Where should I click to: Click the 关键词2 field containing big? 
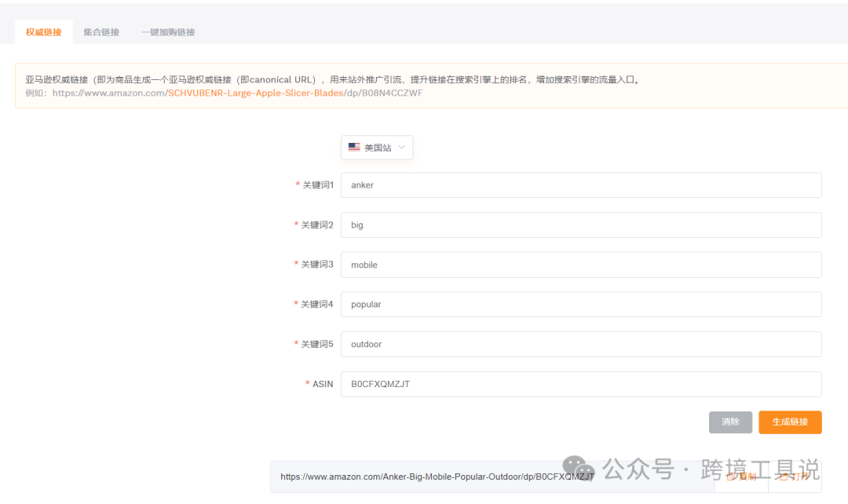click(581, 225)
